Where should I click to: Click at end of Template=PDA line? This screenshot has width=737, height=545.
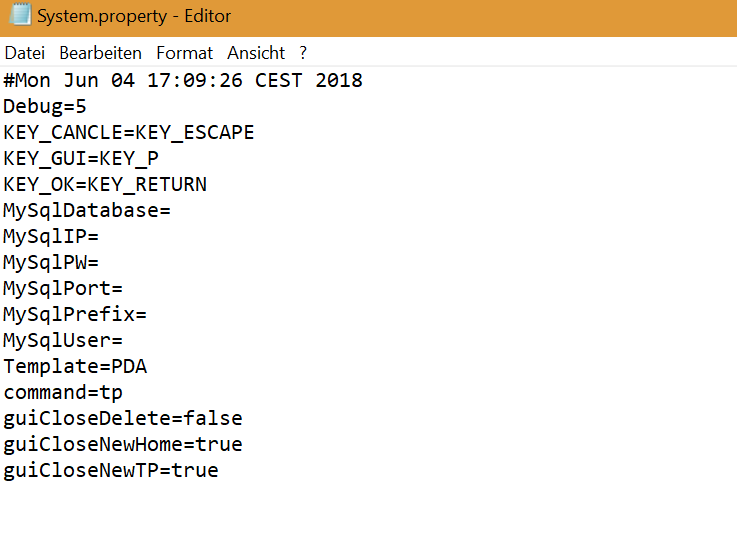149,367
